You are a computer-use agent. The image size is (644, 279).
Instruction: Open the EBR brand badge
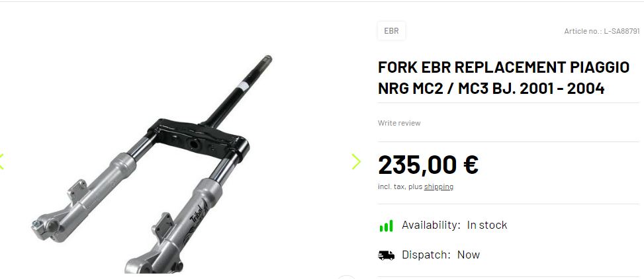(391, 31)
